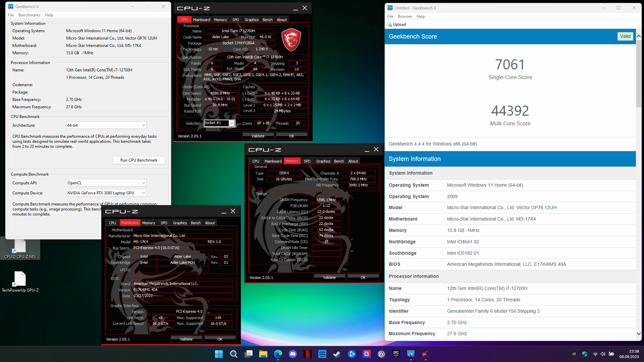Switch to Geekbench taskbar icon
This screenshot has width=644, height=362.
pyautogui.click(x=411, y=354)
